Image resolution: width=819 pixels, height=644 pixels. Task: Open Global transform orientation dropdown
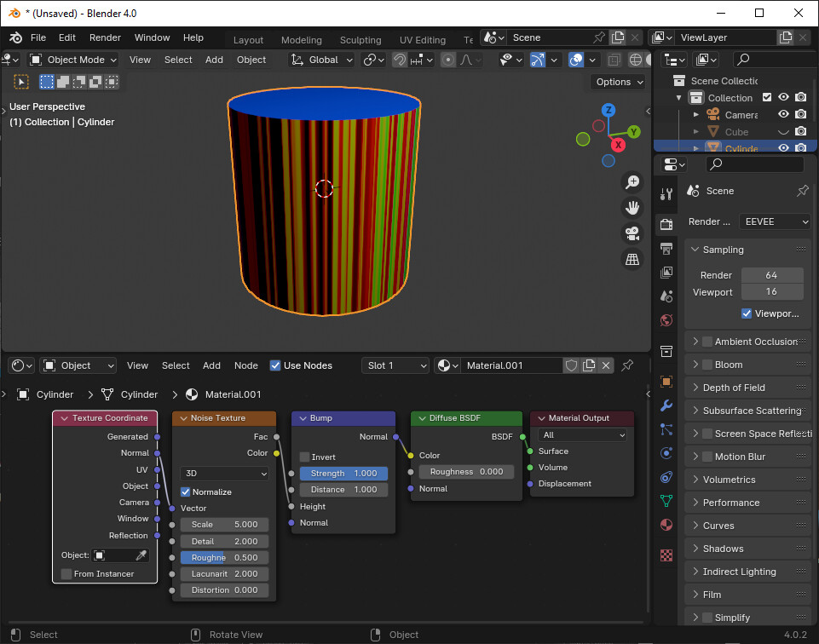[322, 60]
